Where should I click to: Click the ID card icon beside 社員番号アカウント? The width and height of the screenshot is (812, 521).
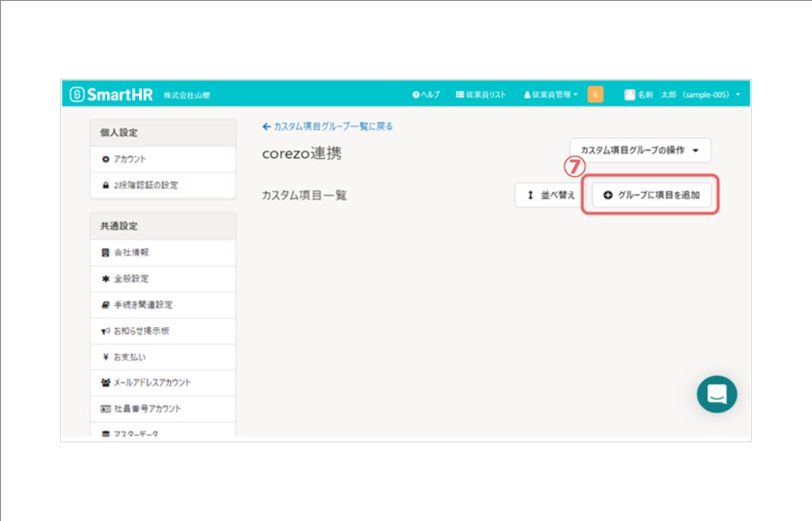click(x=106, y=409)
